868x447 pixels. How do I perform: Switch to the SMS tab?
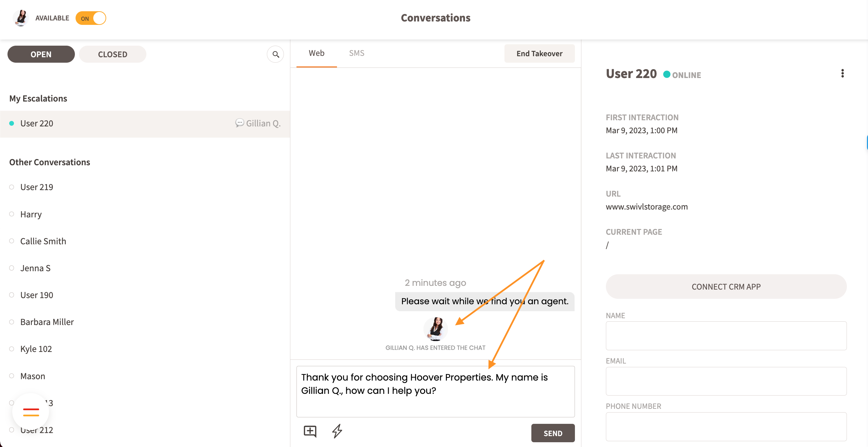coord(356,53)
